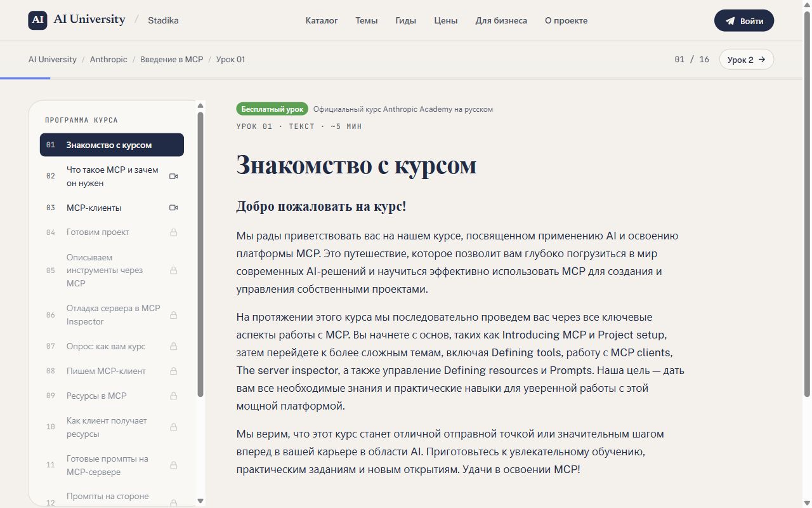
Task: Click the video icon beside Что такое MCP
Action: (174, 177)
